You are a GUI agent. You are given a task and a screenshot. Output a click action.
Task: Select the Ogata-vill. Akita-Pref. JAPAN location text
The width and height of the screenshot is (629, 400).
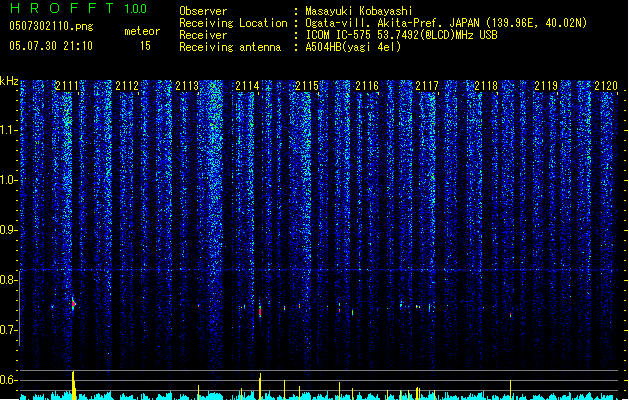[x=446, y=23]
